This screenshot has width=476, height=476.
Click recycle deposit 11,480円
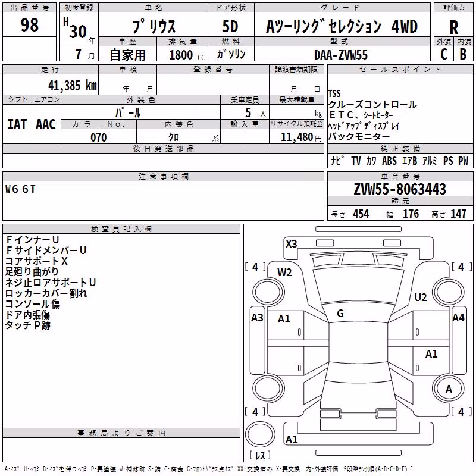pos(301,137)
